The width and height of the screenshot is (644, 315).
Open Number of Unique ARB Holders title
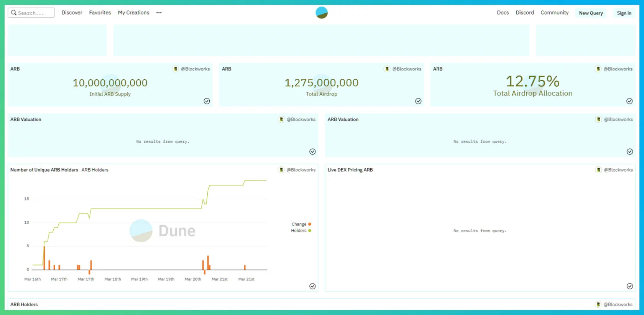click(44, 170)
